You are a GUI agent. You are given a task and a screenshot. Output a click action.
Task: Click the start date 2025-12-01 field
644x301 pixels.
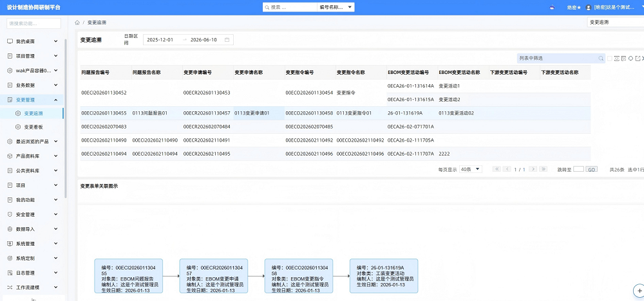point(160,40)
